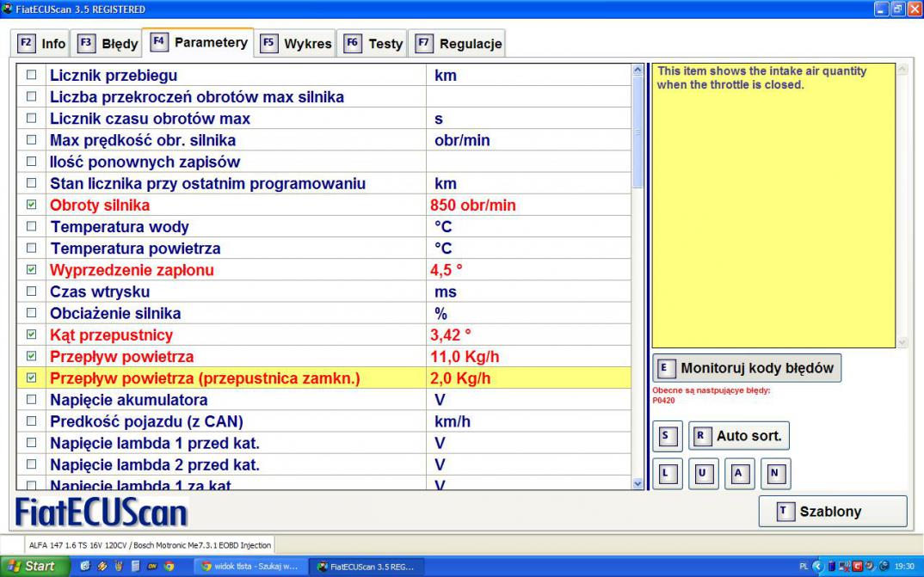Enable Temperatura wody checkbox
Image resolution: width=924 pixels, height=577 pixels.
tap(31, 227)
